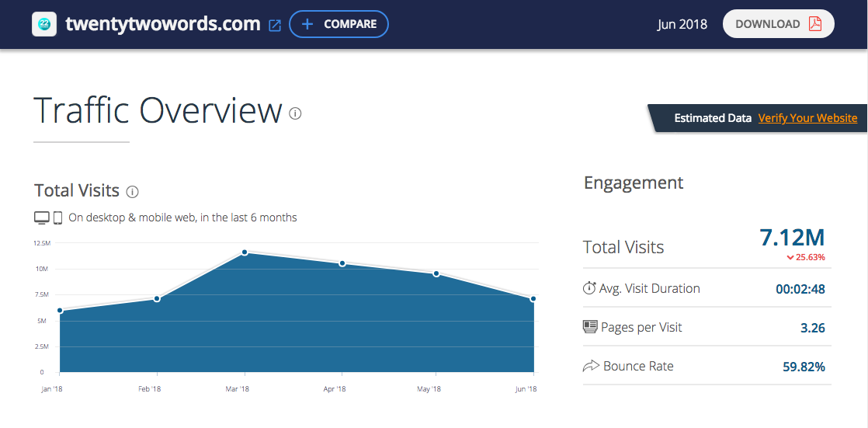This screenshot has width=868, height=428.
Task: Select the Apr '18 chart data point
Action: click(x=342, y=263)
